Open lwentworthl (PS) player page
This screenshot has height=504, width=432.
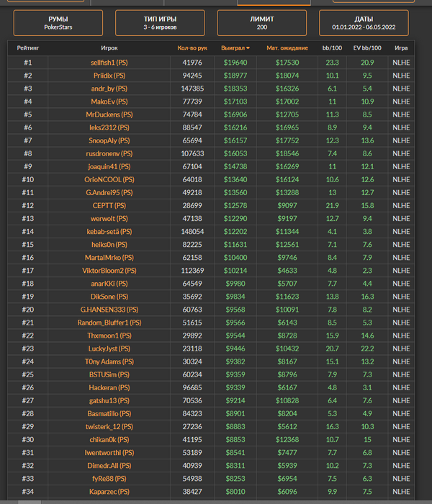(x=109, y=453)
